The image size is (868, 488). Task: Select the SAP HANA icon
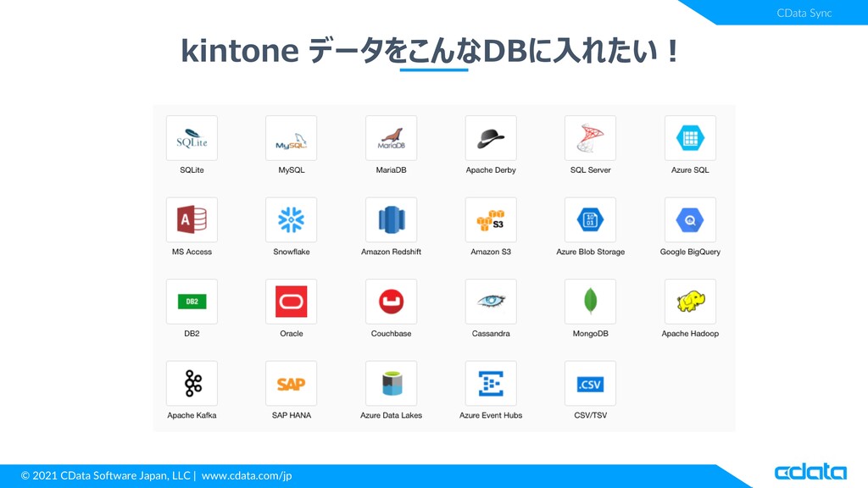click(292, 384)
